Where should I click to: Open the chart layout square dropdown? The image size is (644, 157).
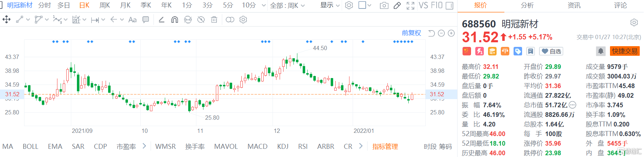coord(365,5)
